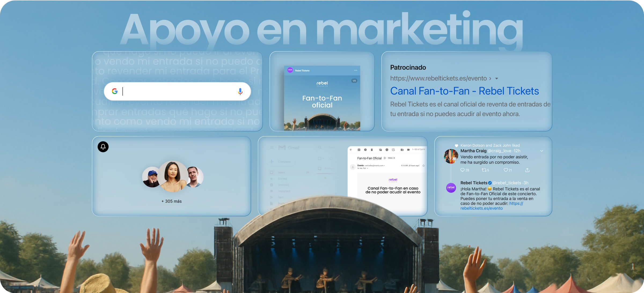
Task: Star the email from Evento
Action: coord(423,165)
